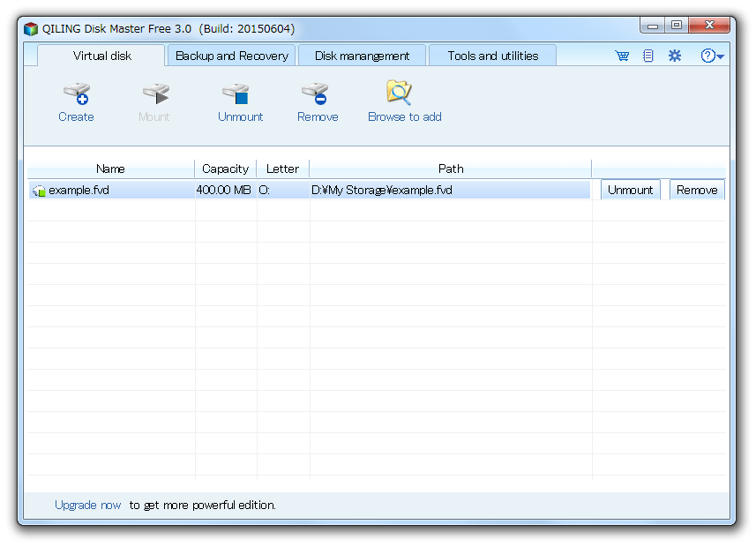Screen dimensions: 756x547
Task: Close the QILING Disk Master window
Action: point(709,25)
